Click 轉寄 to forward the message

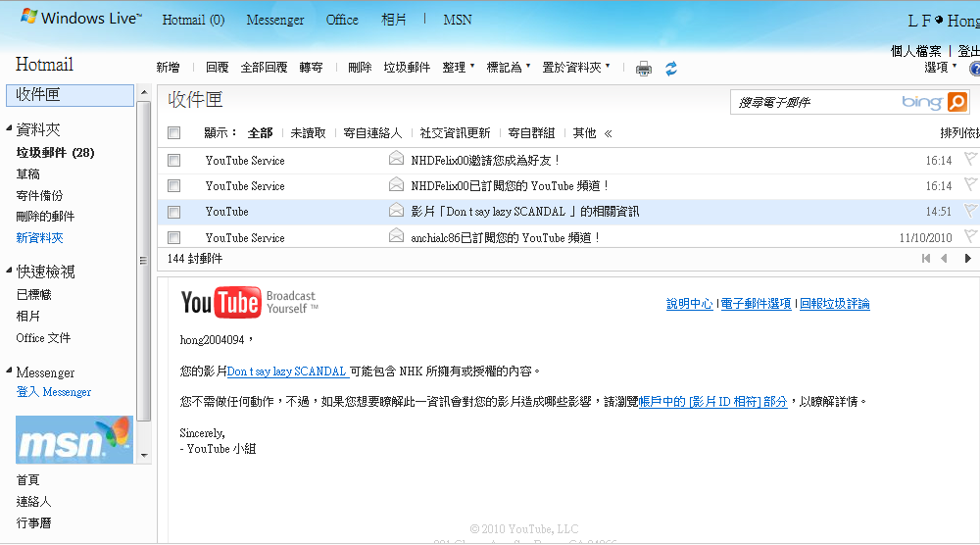(311, 67)
